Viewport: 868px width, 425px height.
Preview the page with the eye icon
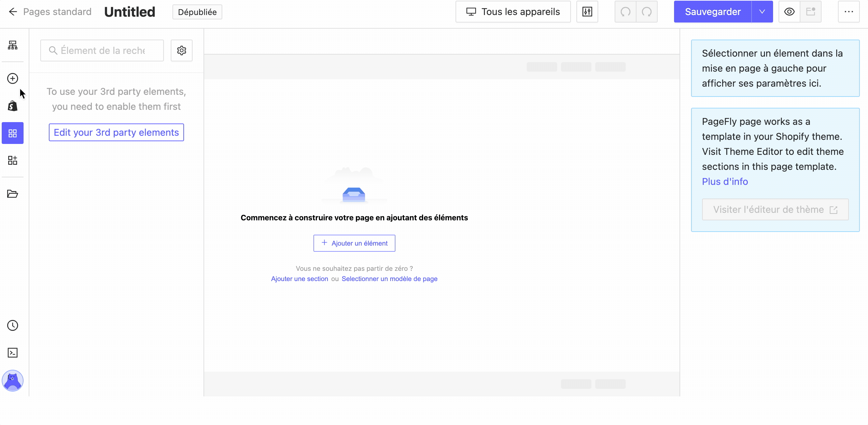[x=789, y=12]
